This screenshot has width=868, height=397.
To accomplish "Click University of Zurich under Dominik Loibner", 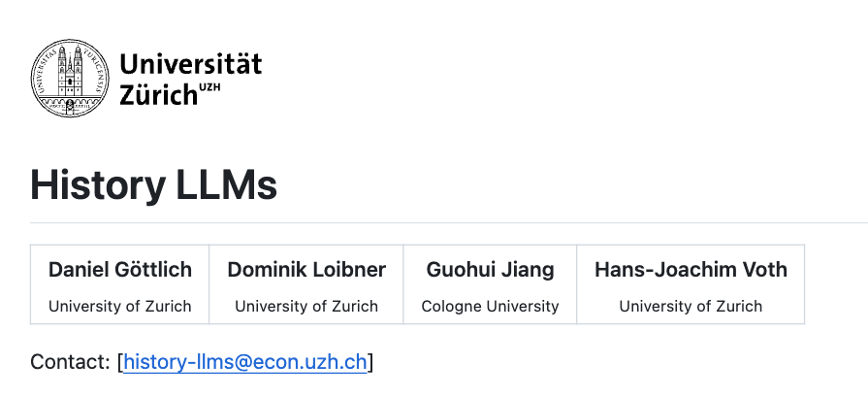I will click(x=306, y=306).
